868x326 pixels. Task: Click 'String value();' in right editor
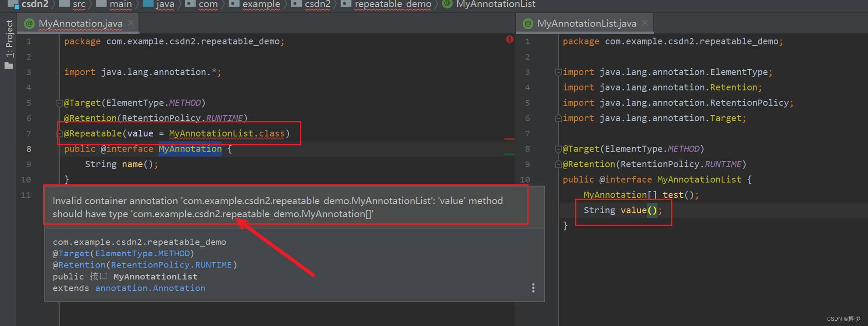[622, 210]
